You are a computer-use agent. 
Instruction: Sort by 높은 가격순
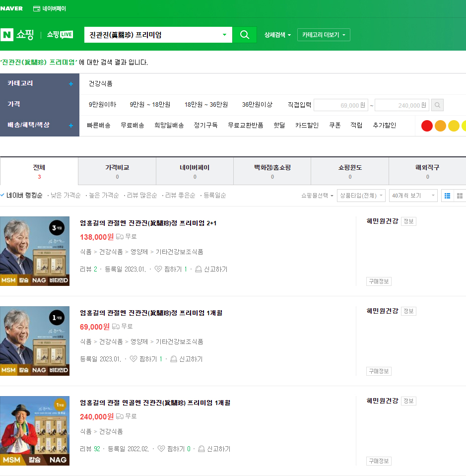coord(104,196)
